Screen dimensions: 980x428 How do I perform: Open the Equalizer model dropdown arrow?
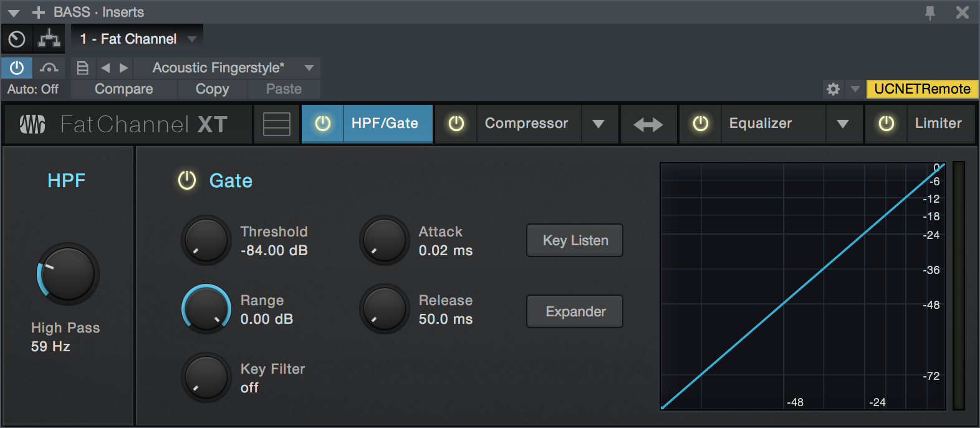[x=843, y=124]
